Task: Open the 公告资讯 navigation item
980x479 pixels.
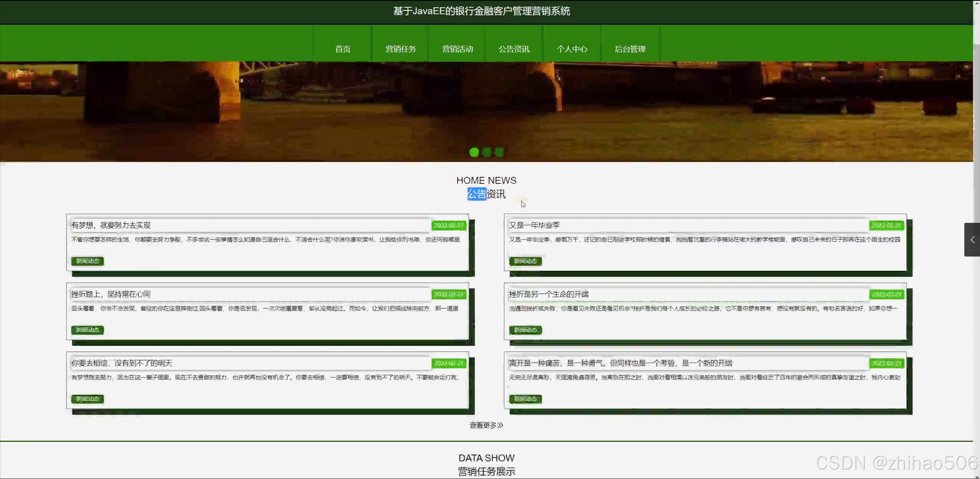Action: click(514, 49)
